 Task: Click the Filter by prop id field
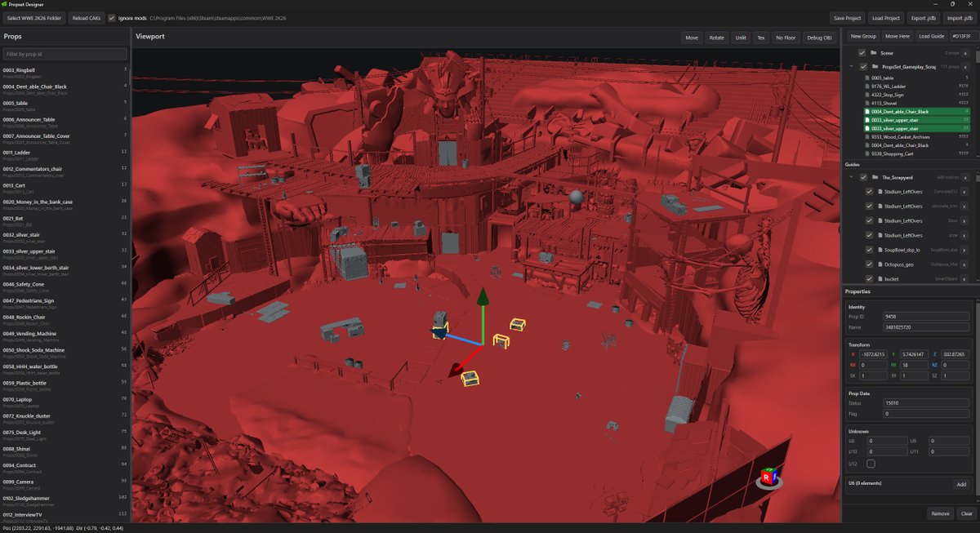click(65, 54)
